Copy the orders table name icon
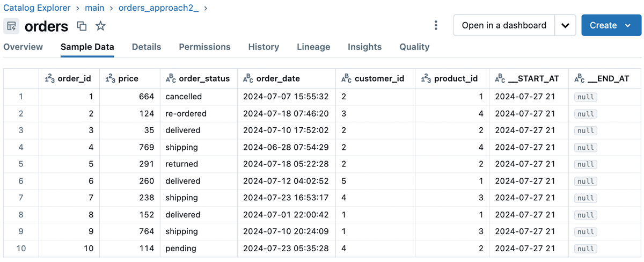Image resolution: width=644 pixels, height=262 pixels. point(82,26)
